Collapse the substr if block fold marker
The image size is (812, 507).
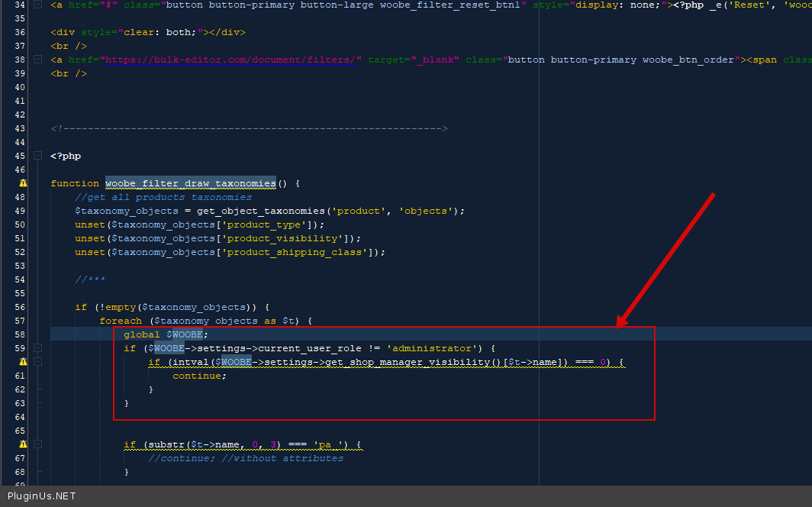pos(37,444)
